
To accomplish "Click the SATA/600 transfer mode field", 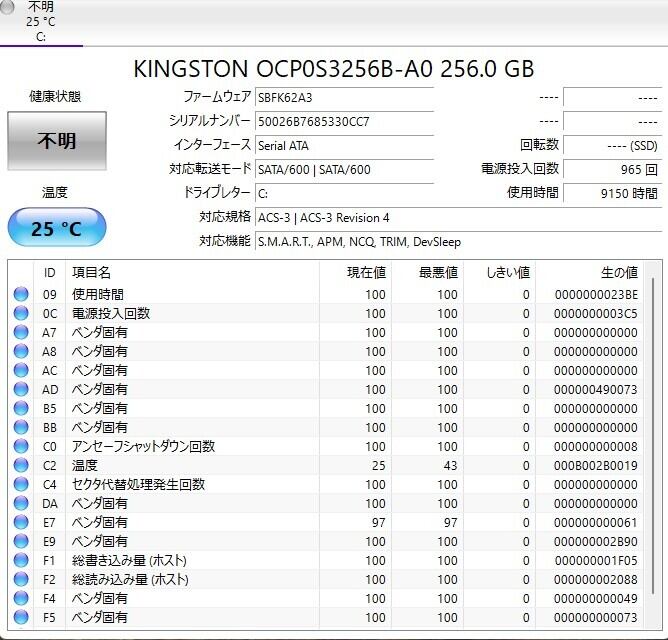I will (x=344, y=170).
